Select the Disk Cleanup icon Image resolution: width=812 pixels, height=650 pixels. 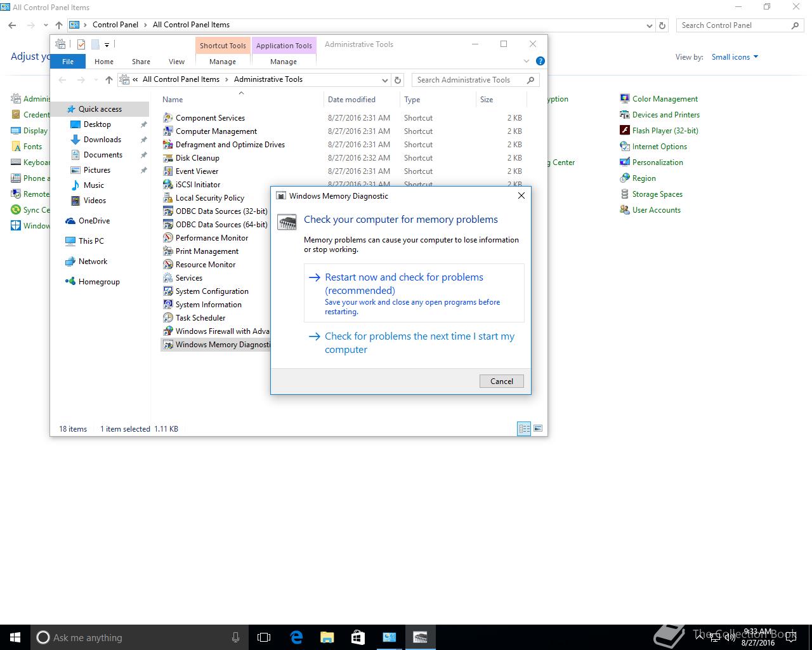point(167,157)
